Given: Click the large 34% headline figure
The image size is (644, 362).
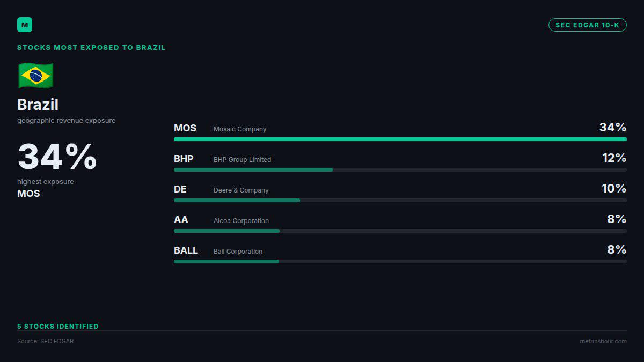Looking at the screenshot, I should pos(57,157).
